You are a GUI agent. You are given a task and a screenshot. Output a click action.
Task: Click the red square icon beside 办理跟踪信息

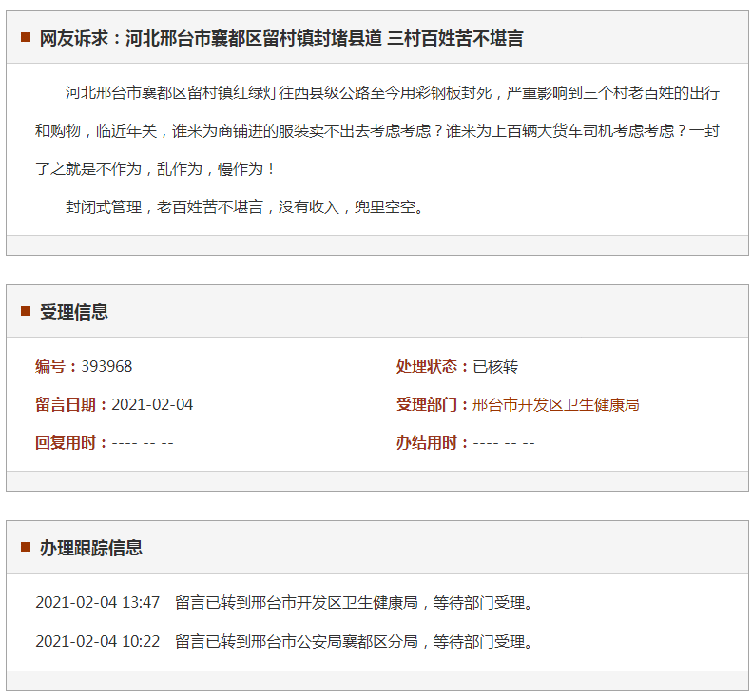coord(26,547)
